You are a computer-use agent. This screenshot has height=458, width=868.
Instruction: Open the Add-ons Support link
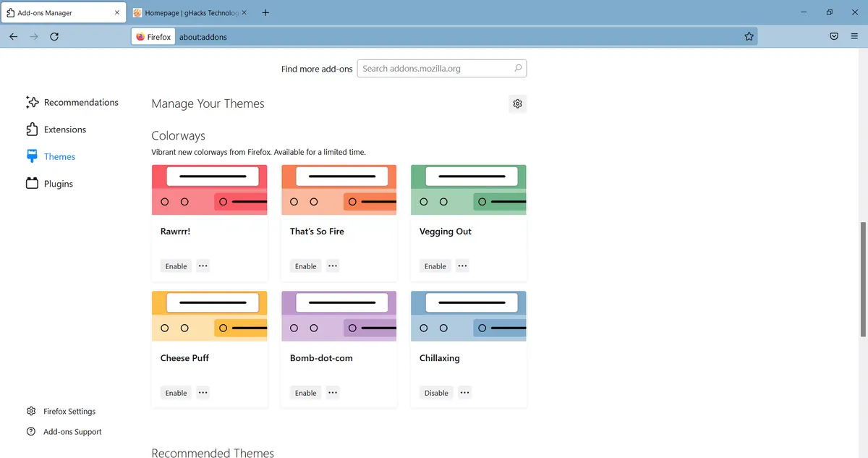[72, 432]
